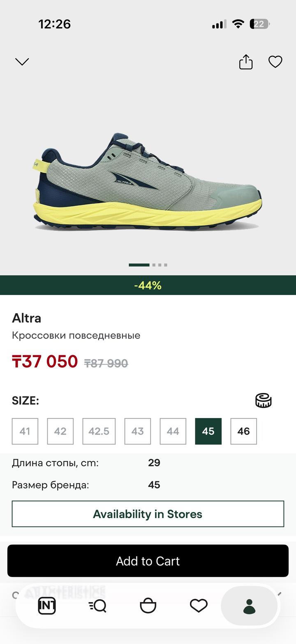Open size guide measuring tape icon
The image size is (296, 644).
263,400
